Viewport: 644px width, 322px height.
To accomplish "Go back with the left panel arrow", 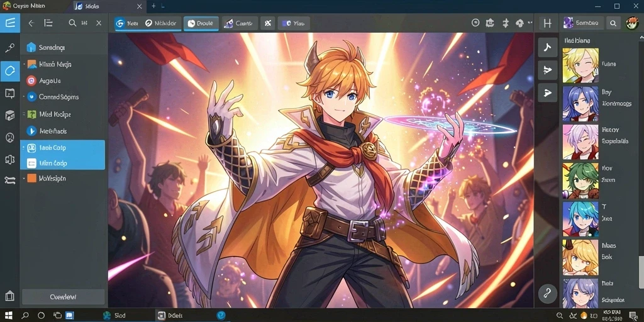I will pyautogui.click(x=31, y=23).
